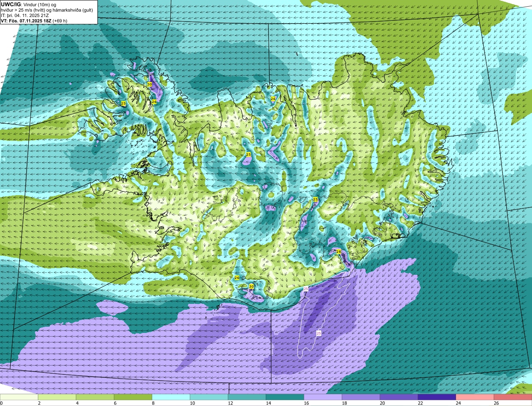Select the 18–20 m/s purple legend swatch
The width and height of the screenshot is (532, 406).
(361, 397)
